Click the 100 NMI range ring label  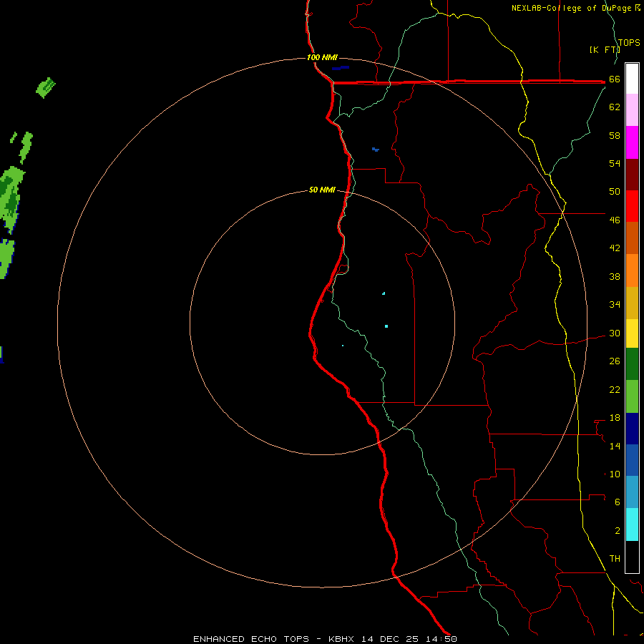click(322, 57)
